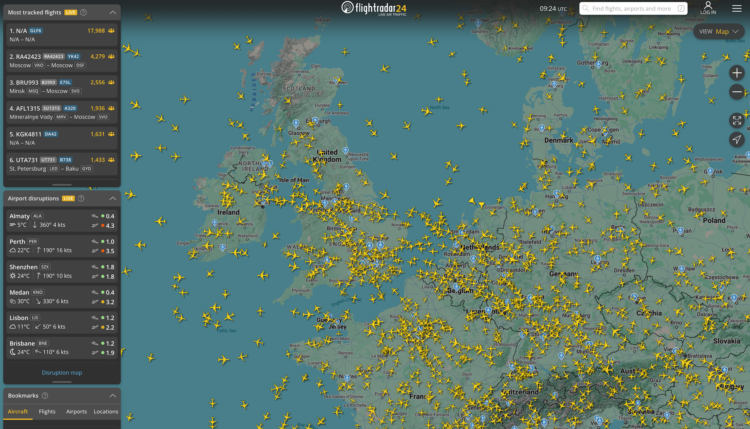
Task: Click the MSQ Minsk airport code badge
Action: (x=33, y=91)
